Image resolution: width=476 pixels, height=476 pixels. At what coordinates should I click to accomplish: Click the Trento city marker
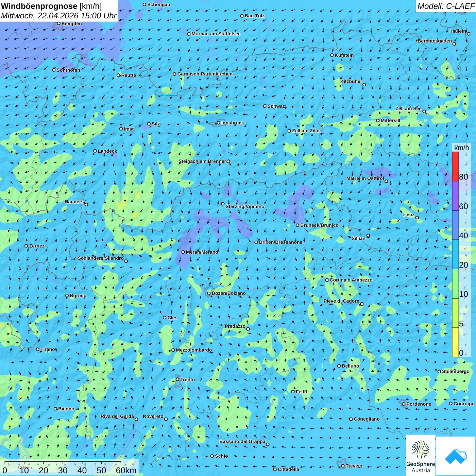pyautogui.click(x=177, y=379)
